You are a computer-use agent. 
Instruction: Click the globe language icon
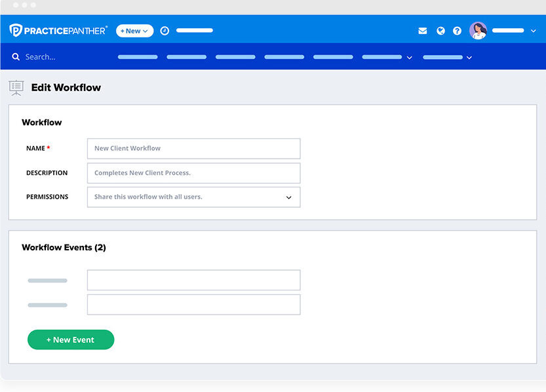point(440,30)
